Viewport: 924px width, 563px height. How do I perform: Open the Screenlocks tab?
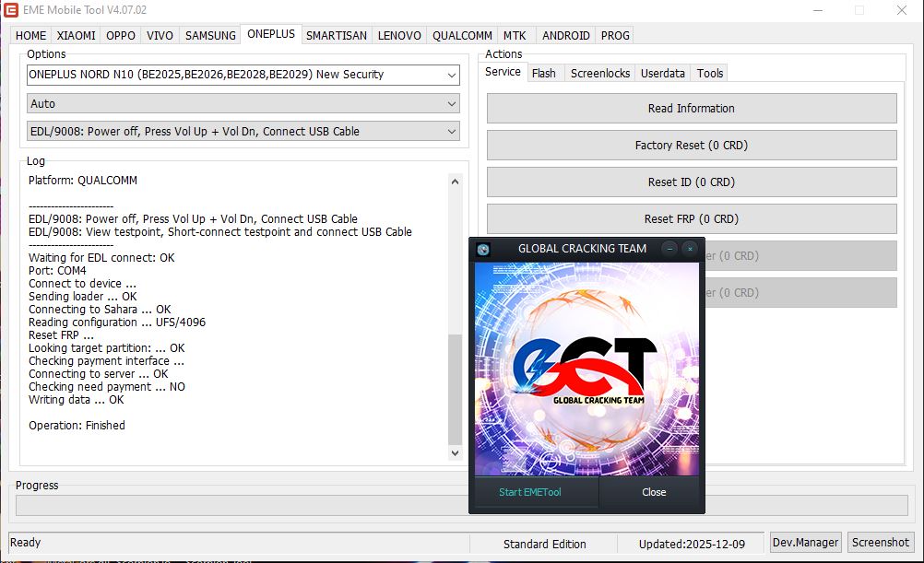pos(599,73)
